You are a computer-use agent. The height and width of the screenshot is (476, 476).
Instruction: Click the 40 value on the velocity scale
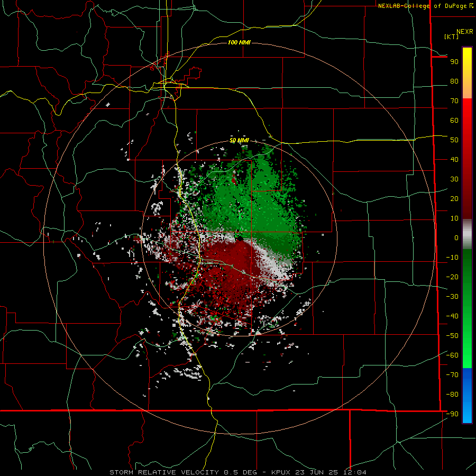[x=454, y=160]
